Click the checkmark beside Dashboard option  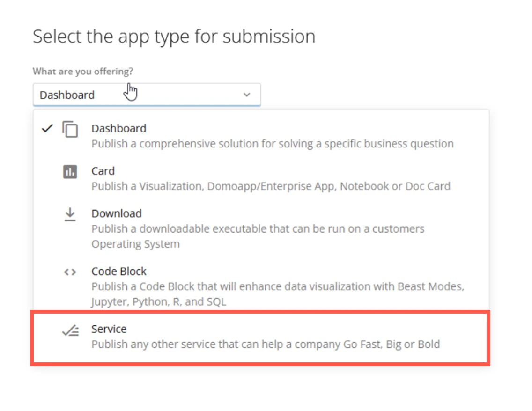click(47, 129)
